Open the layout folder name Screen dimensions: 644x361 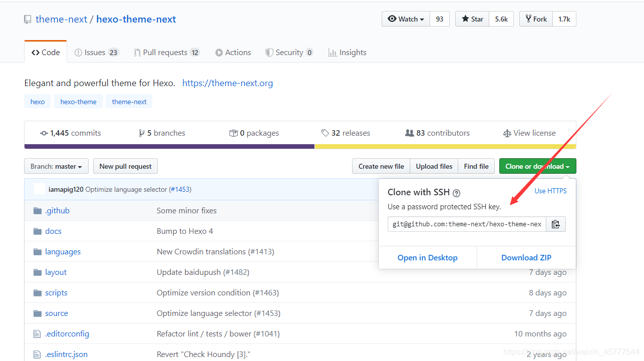pyautogui.click(x=56, y=272)
